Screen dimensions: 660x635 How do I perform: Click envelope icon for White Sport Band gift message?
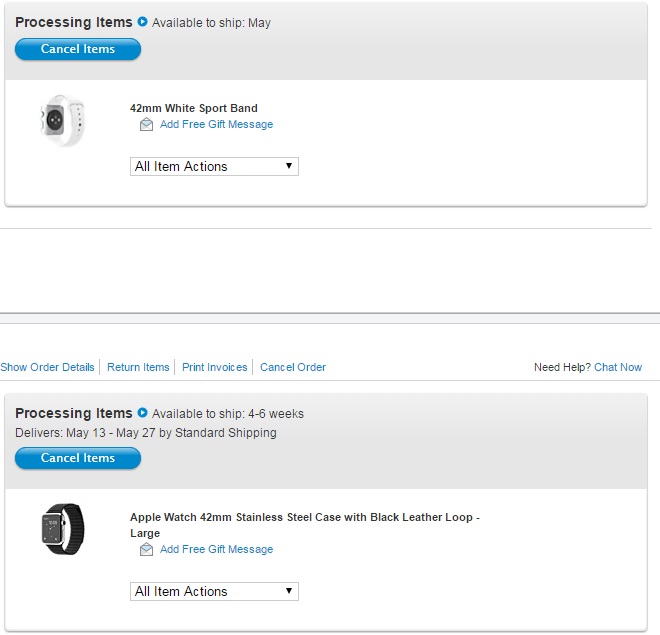pos(146,125)
